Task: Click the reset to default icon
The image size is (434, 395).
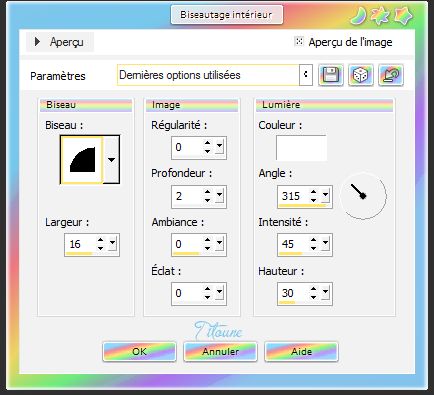Action: click(391, 75)
